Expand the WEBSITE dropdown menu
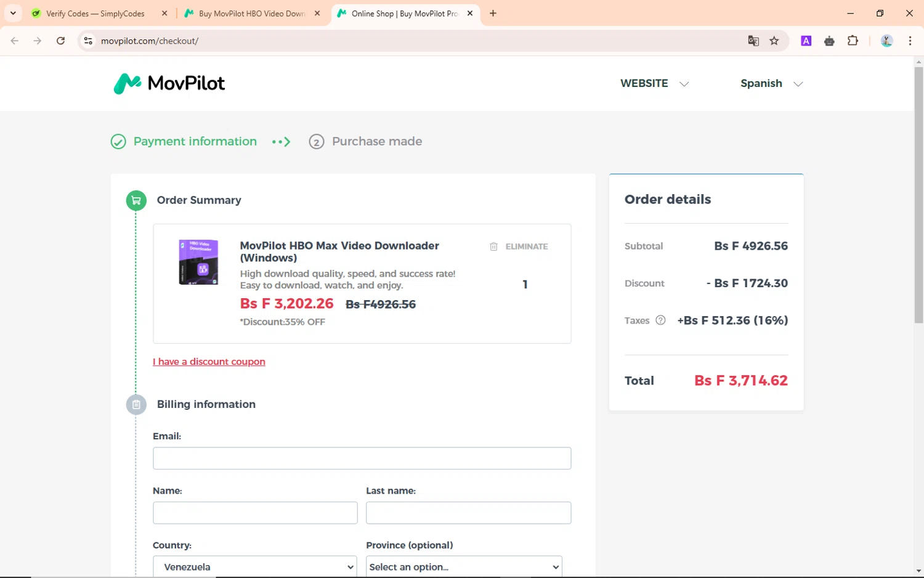 pos(654,83)
